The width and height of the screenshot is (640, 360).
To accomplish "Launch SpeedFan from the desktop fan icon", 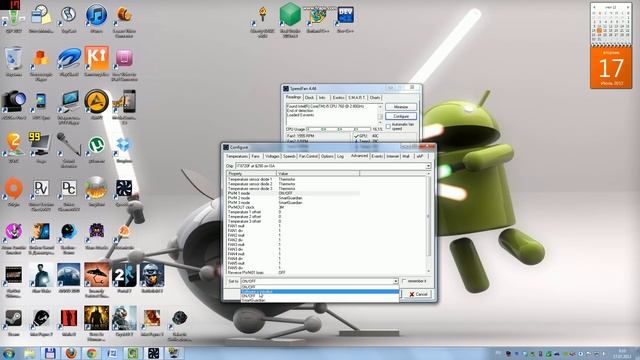I will point(124,191).
